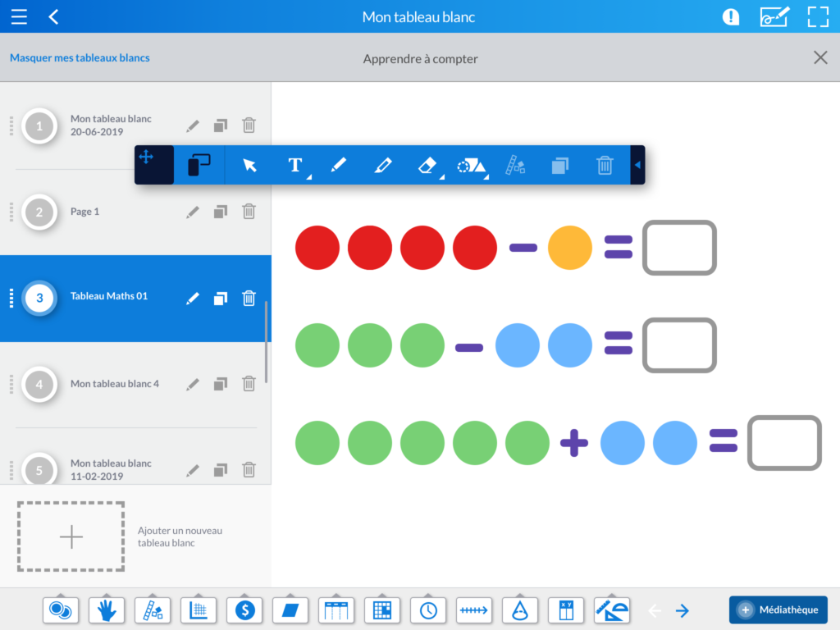The image size is (840, 630).
Task: Rename Tableau Maths 01 using pencil icon
Action: pyautogui.click(x=193, y=299)
